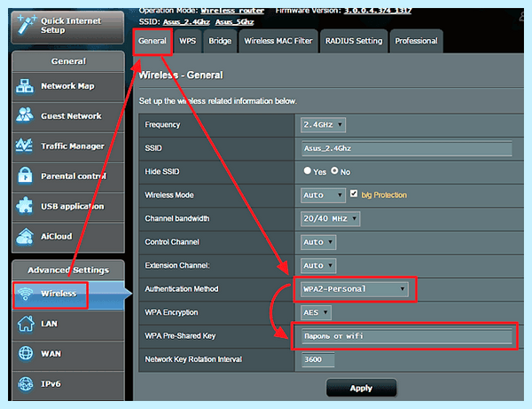This screenshot has height=409, width=532.
Task: Click the Wireless signal icon
Action: pyautogui.click(x=26, y=294)
